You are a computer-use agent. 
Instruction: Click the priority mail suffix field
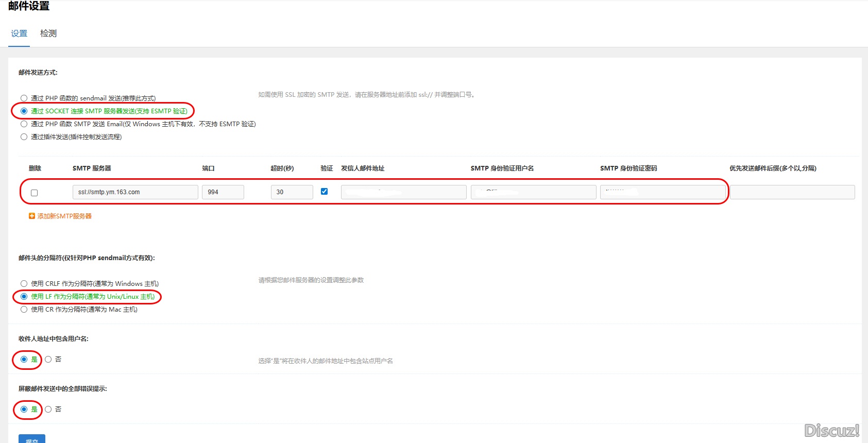792,192
